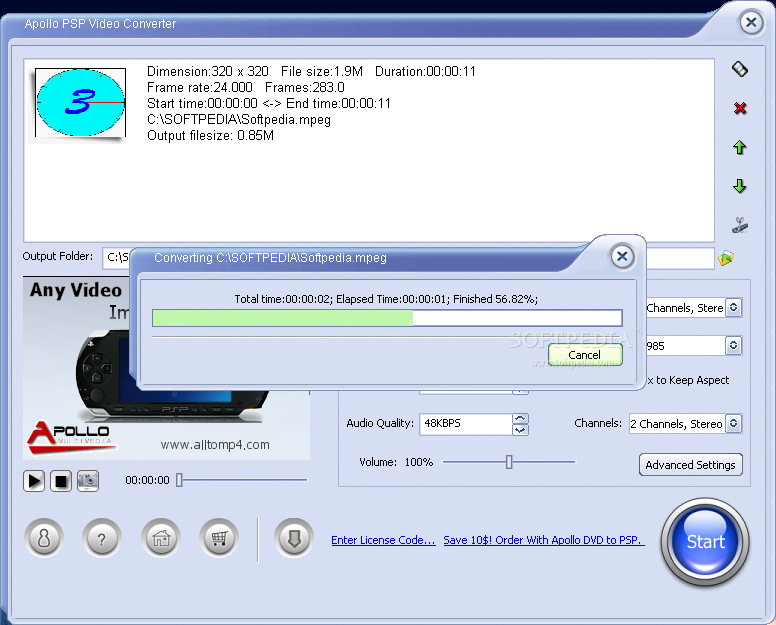Click the preview seek slider handle
776x625 pixels.
(179, 480)
